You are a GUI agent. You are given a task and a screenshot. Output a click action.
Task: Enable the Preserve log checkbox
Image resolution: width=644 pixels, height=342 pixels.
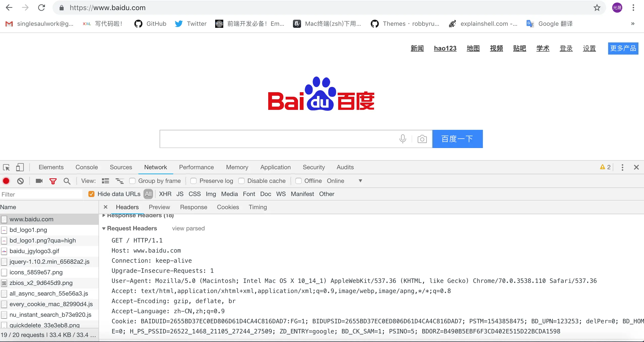click(193, 181)
